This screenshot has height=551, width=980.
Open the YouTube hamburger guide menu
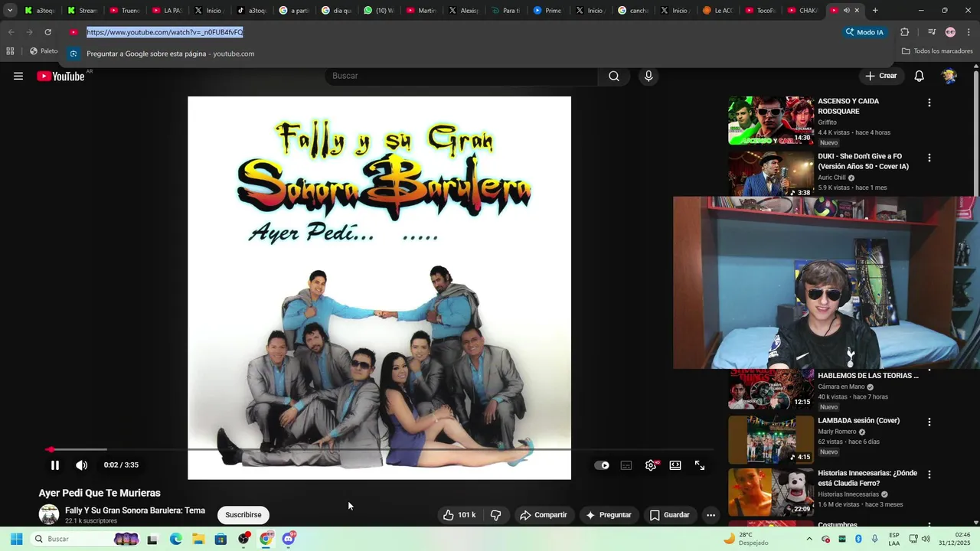[x=18, y=76]
